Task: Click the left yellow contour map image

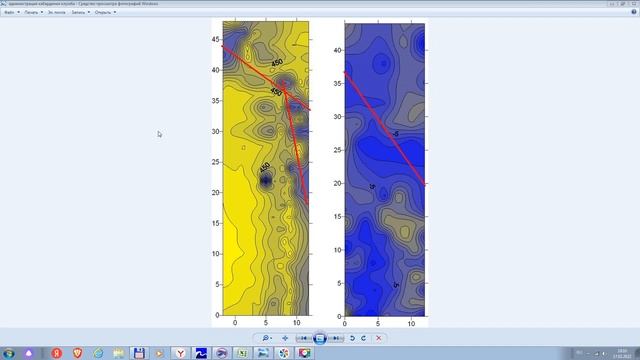Action: click(266, 168)
